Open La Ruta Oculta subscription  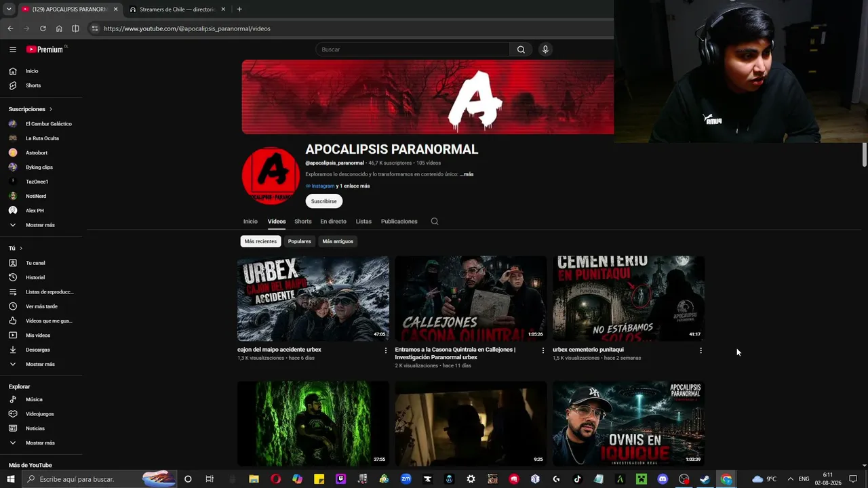41,138
